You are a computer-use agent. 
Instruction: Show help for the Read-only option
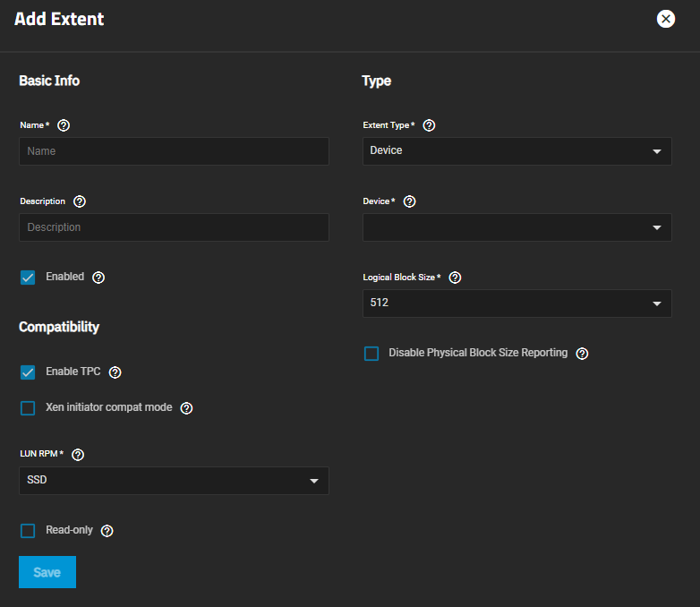click(x=107, y=531)
